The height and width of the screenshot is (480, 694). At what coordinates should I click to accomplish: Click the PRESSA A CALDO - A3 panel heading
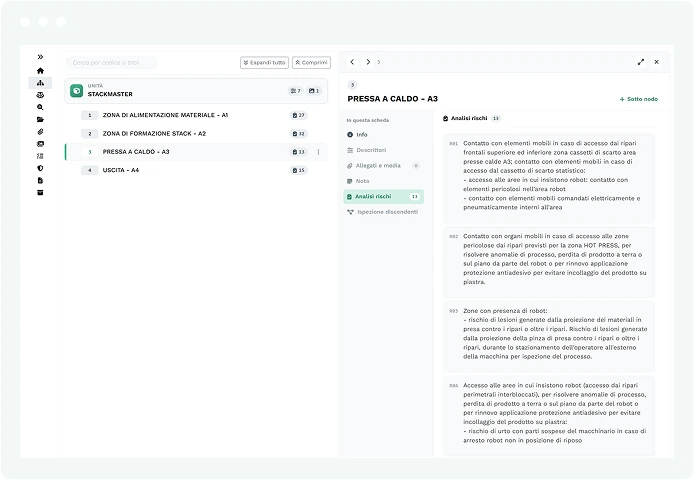393,99
